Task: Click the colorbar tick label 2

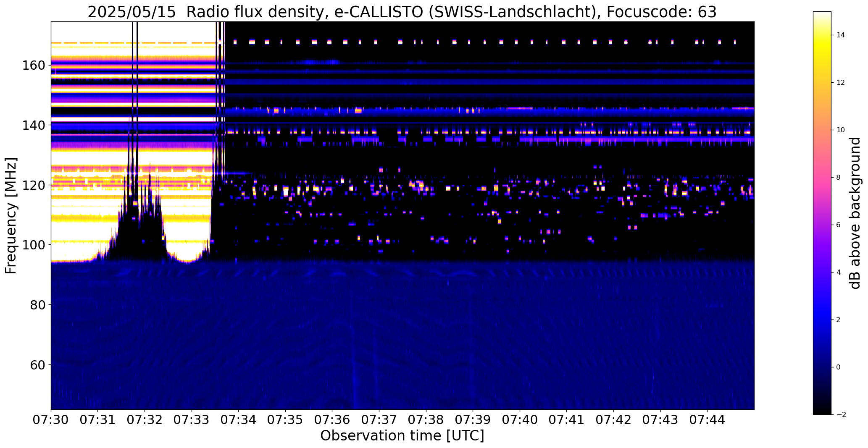Action: (x=839, y=320)
